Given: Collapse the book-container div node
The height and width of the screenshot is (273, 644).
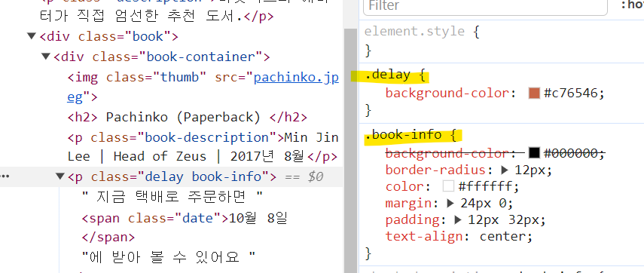Looking at the screenshot, I should [46, 57].
